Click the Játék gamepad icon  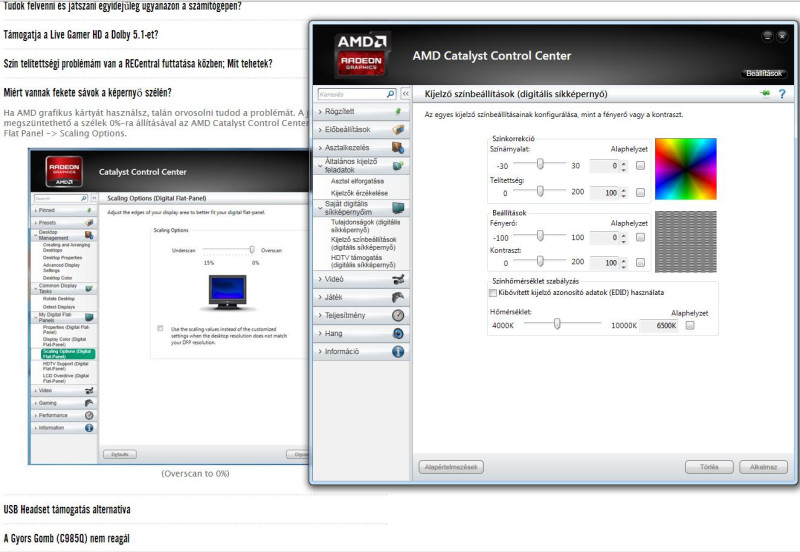pyautogui.click(x=398, y=297)
